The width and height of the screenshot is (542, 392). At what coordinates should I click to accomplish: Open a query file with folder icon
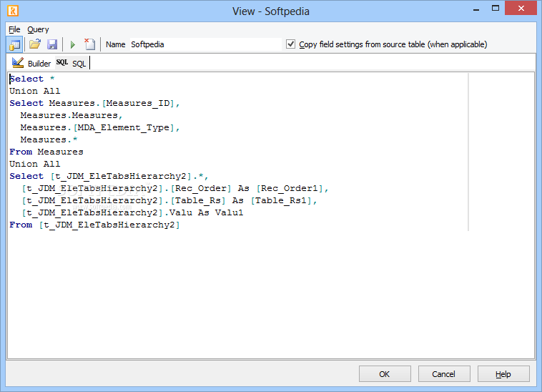click(35, 44)
